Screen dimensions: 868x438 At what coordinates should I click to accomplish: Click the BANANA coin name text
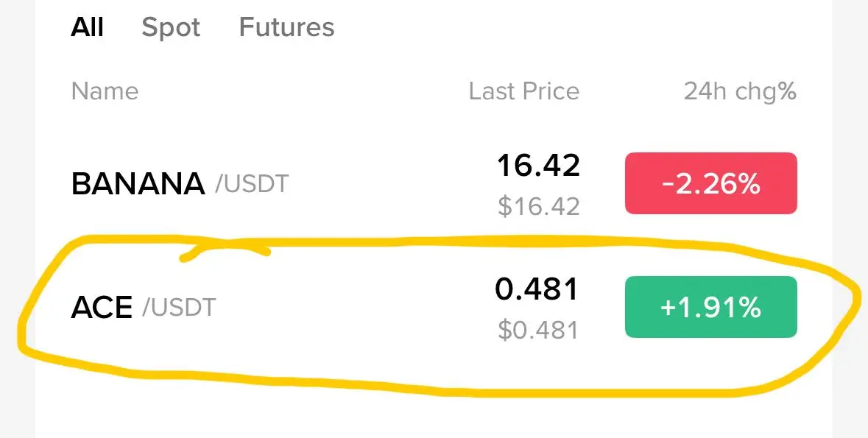[x=138, y=184]
